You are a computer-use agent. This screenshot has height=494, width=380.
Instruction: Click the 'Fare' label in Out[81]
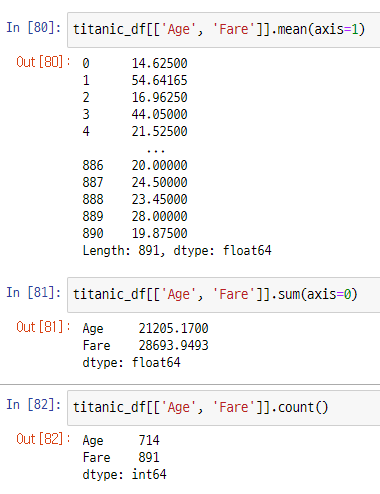click(96, 345)
